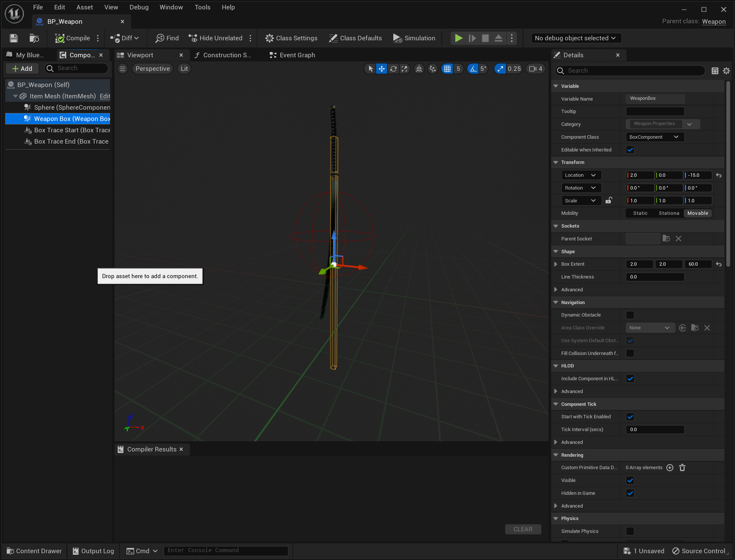Select the rotate transform tool in viewport
The width and height of the screenshot is (735, 560).
click(393, 69)
